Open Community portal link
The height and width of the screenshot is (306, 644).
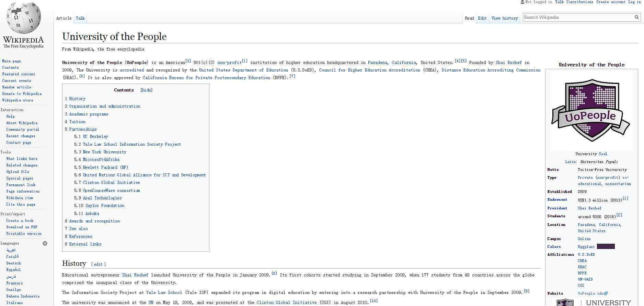tap(23, 130)
